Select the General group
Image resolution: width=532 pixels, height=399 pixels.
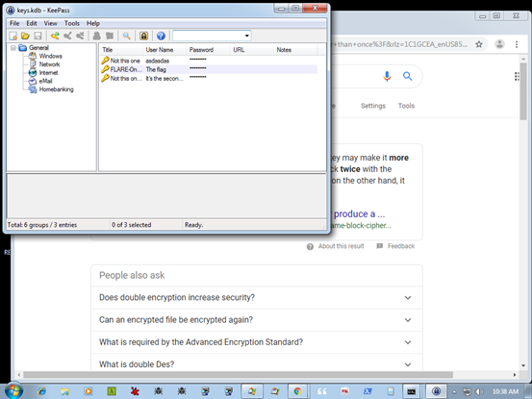[38, 48]
